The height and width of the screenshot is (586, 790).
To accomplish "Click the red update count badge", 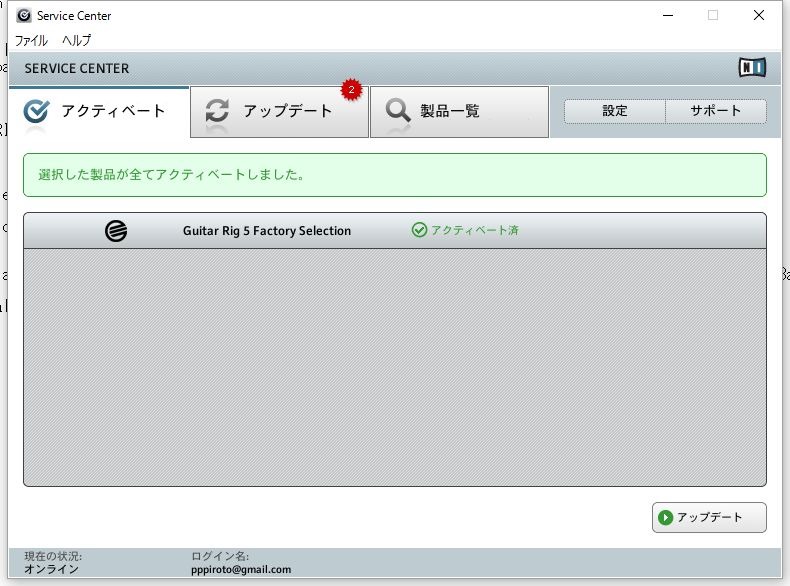I will point(351,90).
